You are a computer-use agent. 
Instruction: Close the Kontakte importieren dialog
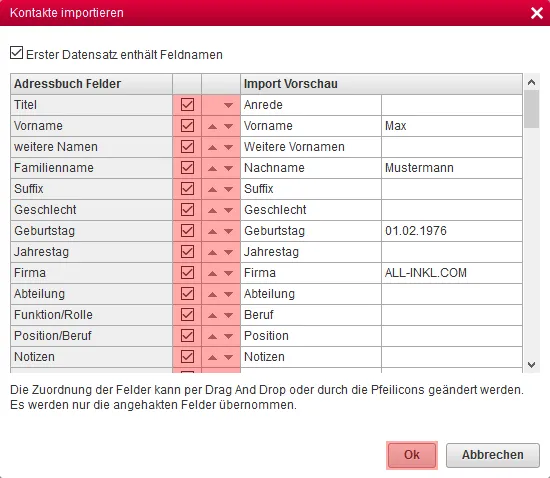coord(537,13)
